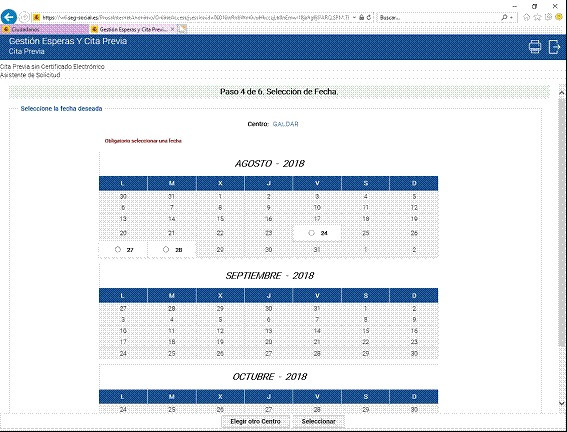Open the browser Tools gear icon

point(549,17)
